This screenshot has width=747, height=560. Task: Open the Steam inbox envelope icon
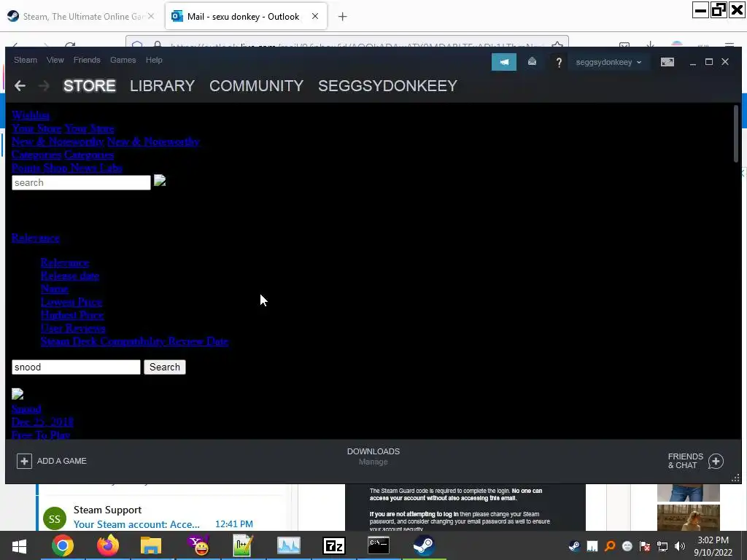[x=532, y=62]
